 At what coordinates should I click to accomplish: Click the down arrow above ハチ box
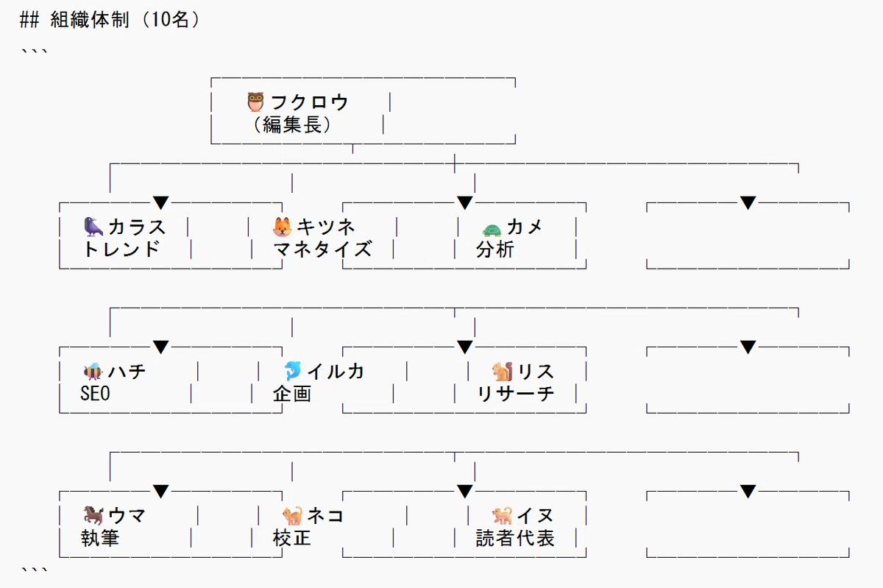click(x=161, y=347)
